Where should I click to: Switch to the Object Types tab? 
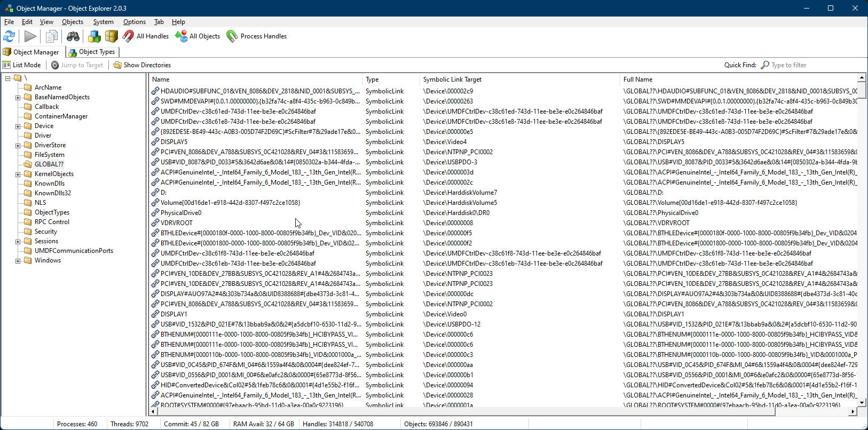[x=92, y=52]
